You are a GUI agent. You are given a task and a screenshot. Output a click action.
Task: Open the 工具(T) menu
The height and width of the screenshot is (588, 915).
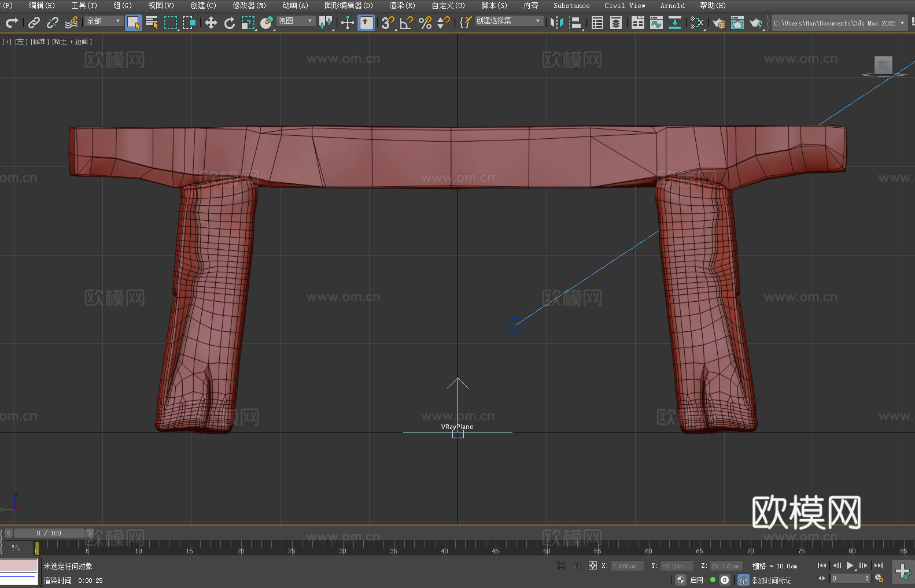tap(84, 5)
